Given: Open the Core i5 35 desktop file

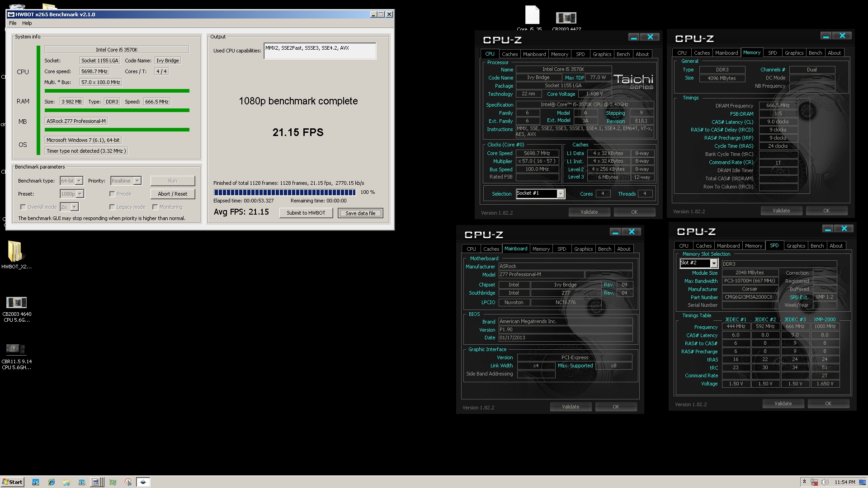Looking at the screenshot, I should (x=532, y=18).
